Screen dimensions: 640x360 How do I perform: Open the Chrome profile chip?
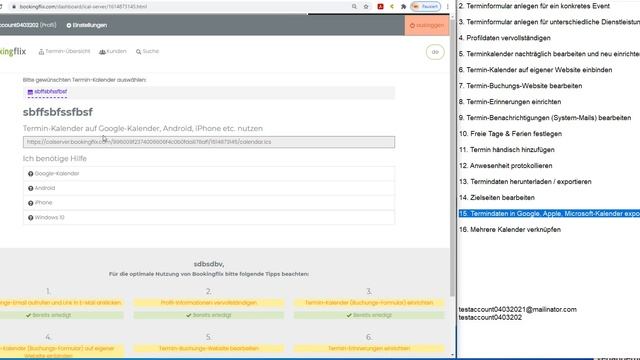point(426,7)
